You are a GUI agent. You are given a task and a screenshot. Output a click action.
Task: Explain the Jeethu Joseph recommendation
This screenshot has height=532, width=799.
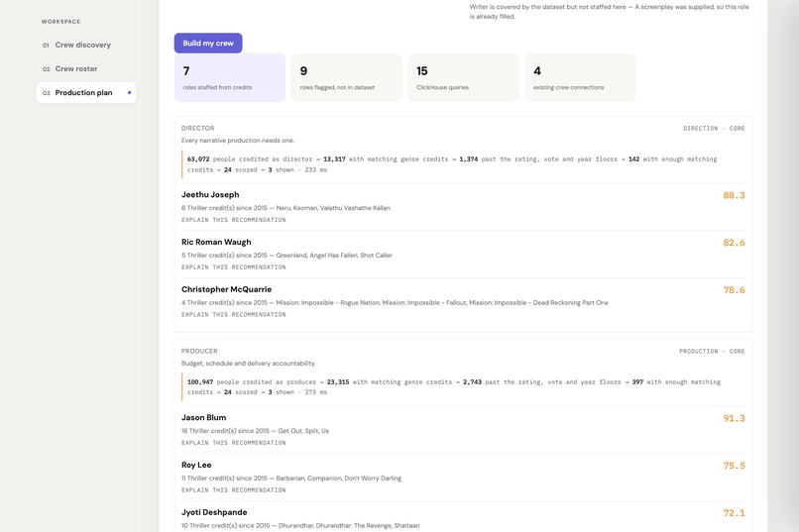coord(233,220)
